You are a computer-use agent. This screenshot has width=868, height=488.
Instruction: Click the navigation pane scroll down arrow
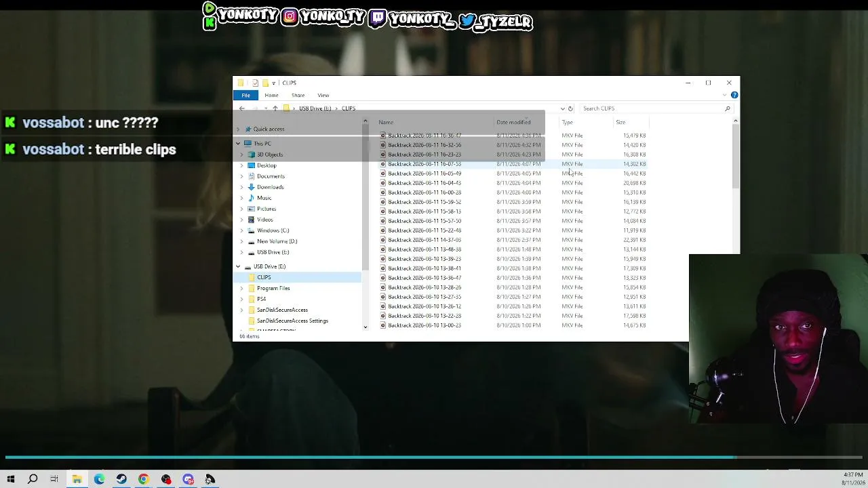pos(365,327)
